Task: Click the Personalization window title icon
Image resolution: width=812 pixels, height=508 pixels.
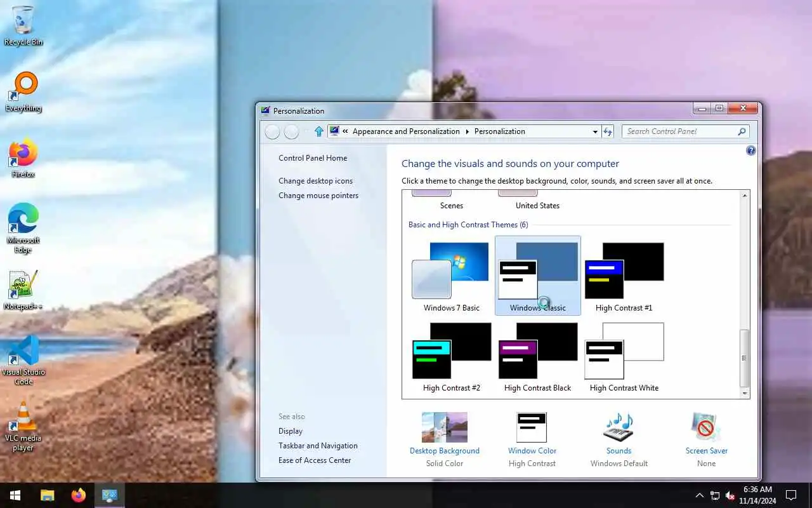Action: (x=265, y=110)
